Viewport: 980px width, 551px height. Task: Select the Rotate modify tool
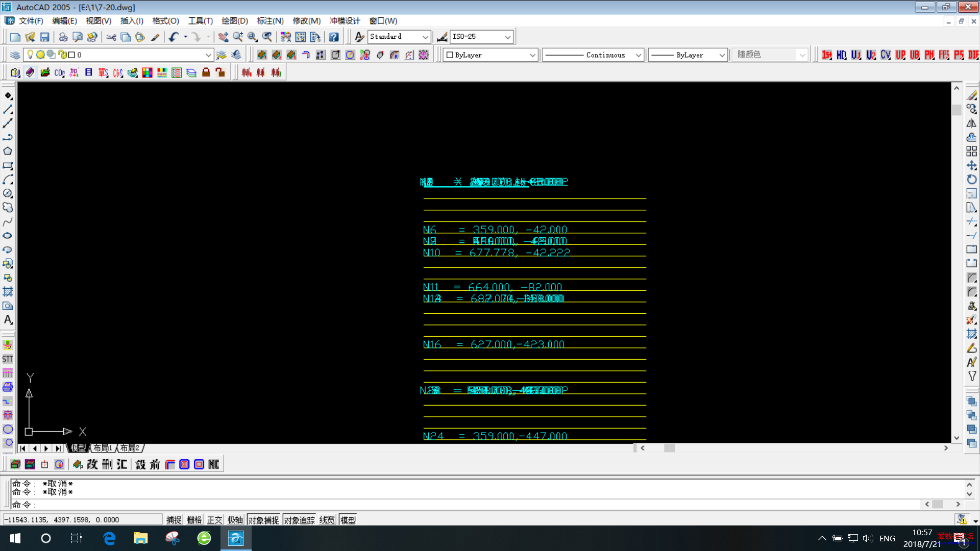pos(971,180)
